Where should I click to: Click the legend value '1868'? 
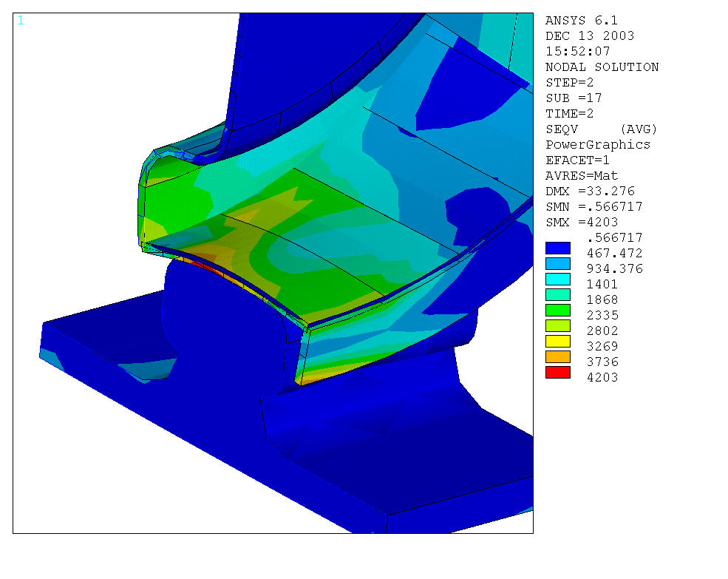pos(602,299)
